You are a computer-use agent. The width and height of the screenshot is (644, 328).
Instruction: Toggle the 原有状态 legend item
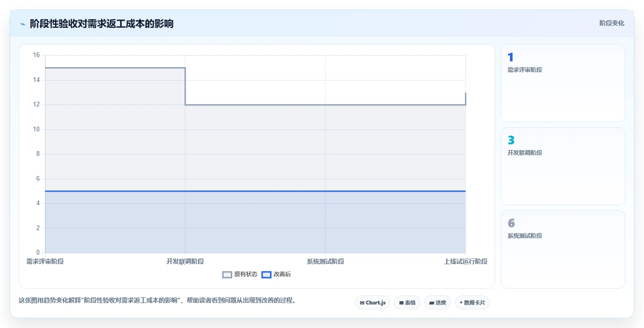(240, 275)
